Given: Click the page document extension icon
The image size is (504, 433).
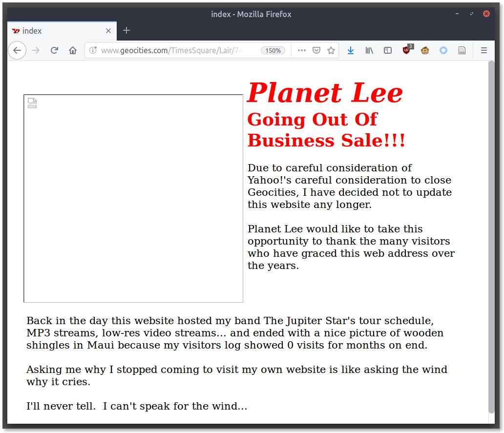Looking at the screenshot, I should (x=462, y=50).
